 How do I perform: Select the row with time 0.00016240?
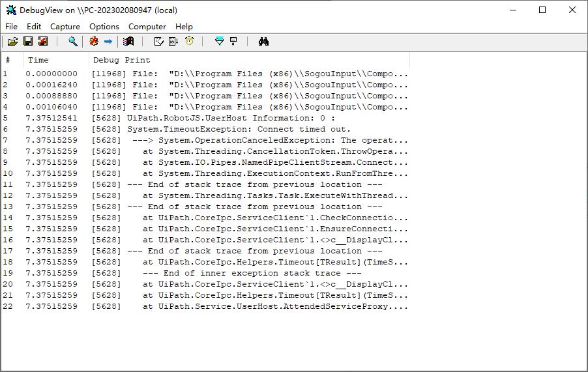(x=205, y=85)
